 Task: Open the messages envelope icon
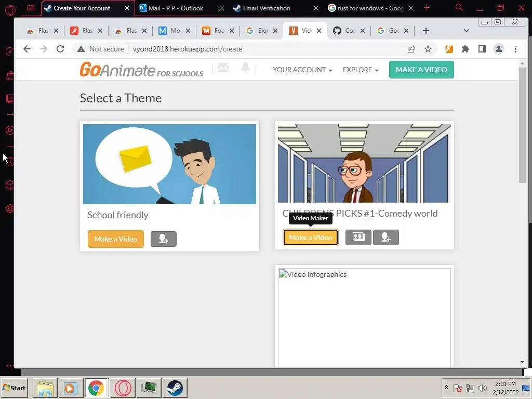[x=223, y=68]
